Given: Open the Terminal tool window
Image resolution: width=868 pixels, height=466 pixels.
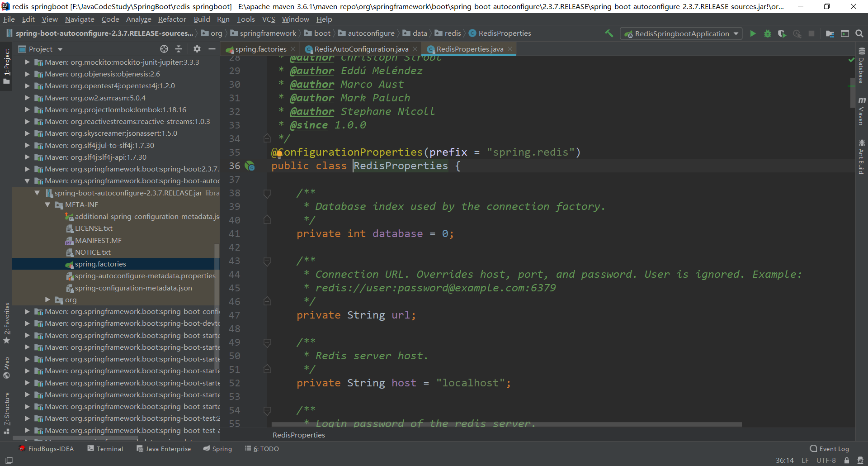Looking at the screenshot, I should [105, 449].
